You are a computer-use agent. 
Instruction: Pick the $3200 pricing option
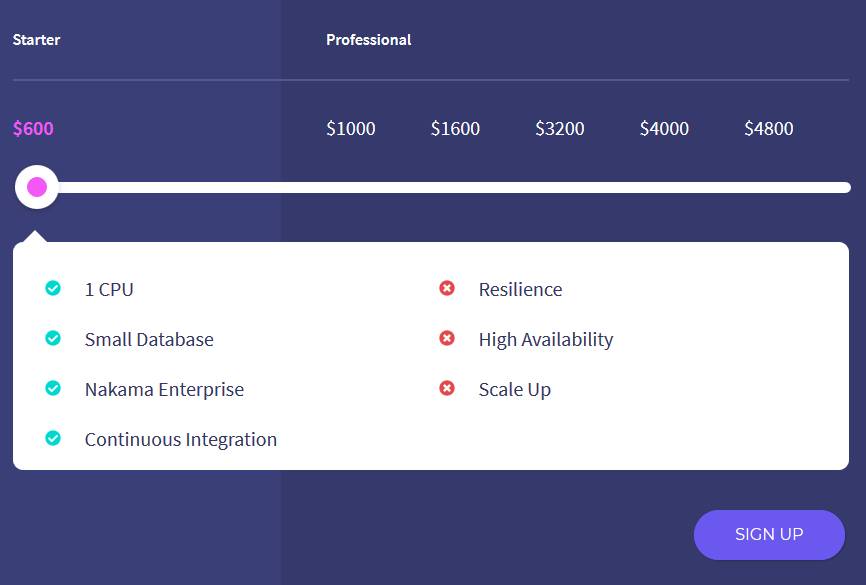pyautogui.click(x=559, y=128)
